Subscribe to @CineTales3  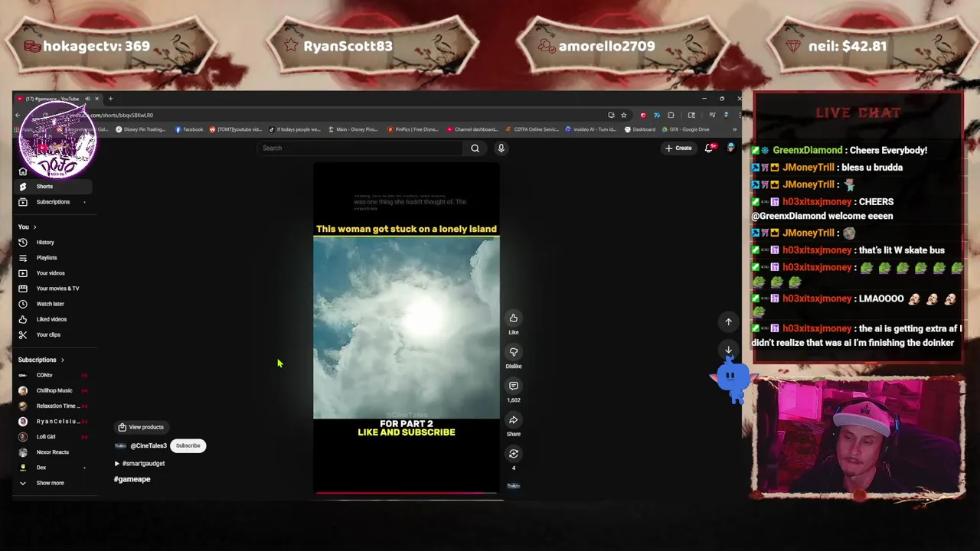pyautogui.click(x=188, y=445)
